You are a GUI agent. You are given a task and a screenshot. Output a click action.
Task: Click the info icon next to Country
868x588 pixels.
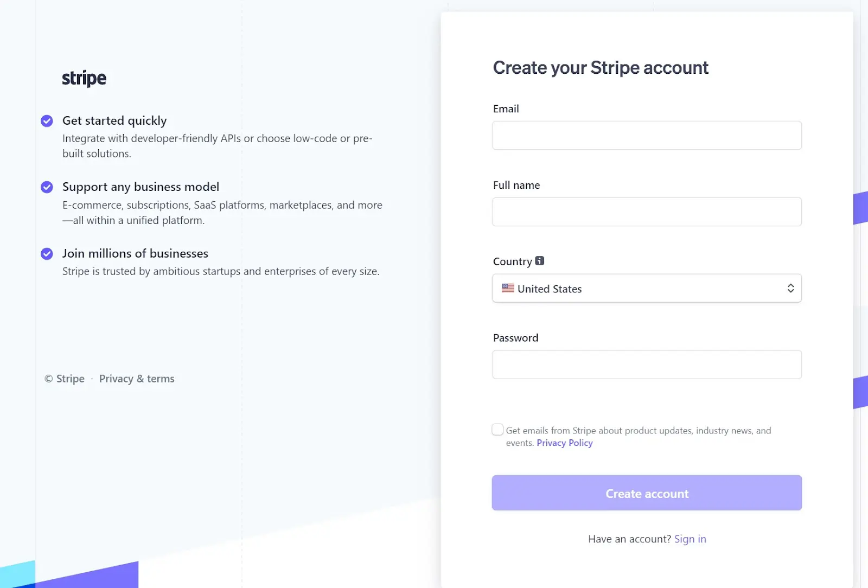point(539,260)
